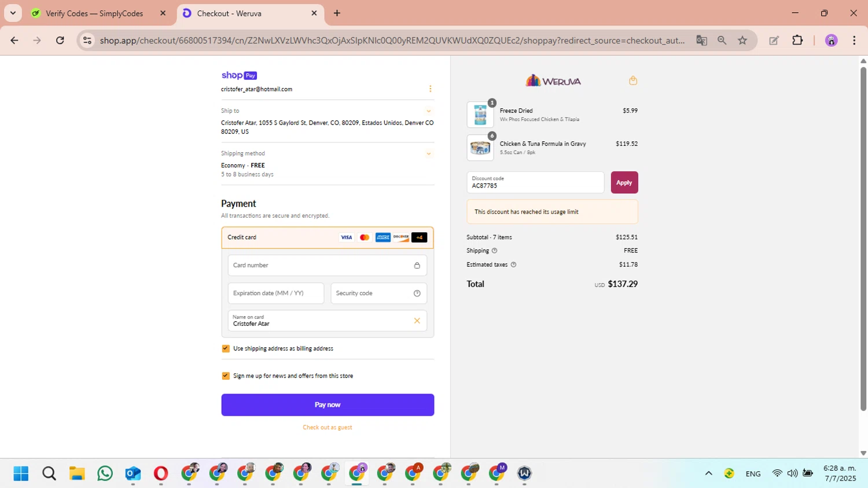Expand the Shipping method section
Image resolution: width=868 pixels, height=488 pixels.
click(x=429, y=153)
